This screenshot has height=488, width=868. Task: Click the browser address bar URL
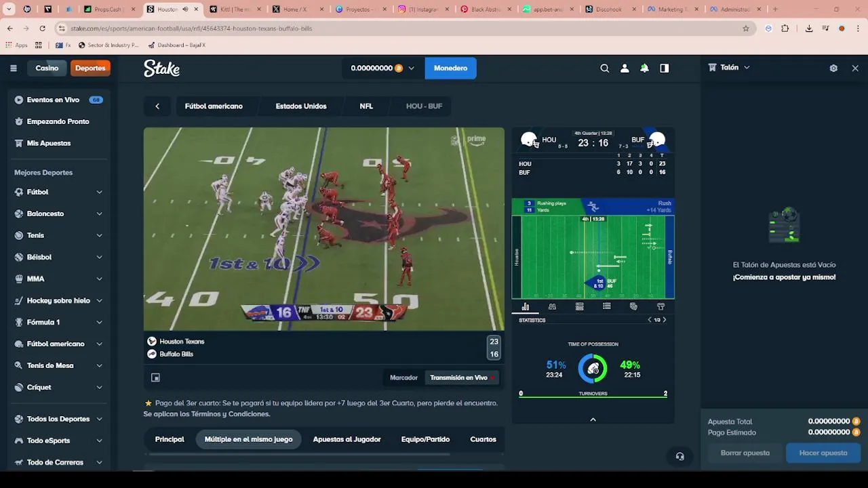click(191, 28)
